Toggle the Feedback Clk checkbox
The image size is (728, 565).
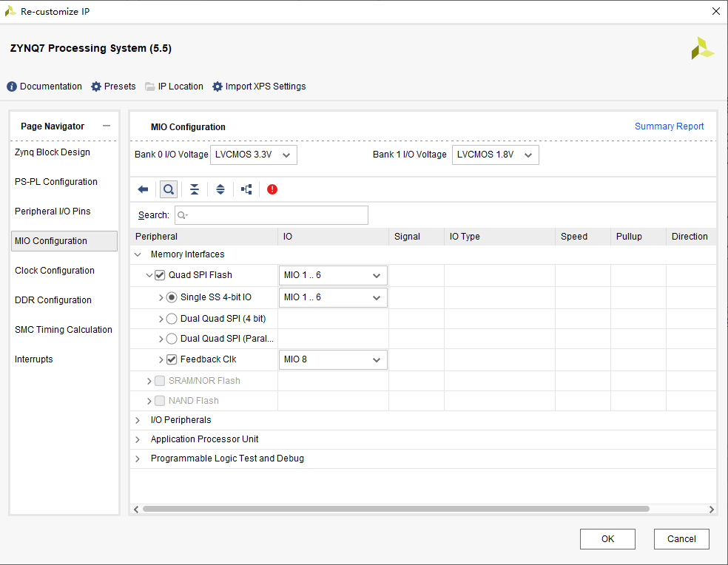(x=172, y=359)
